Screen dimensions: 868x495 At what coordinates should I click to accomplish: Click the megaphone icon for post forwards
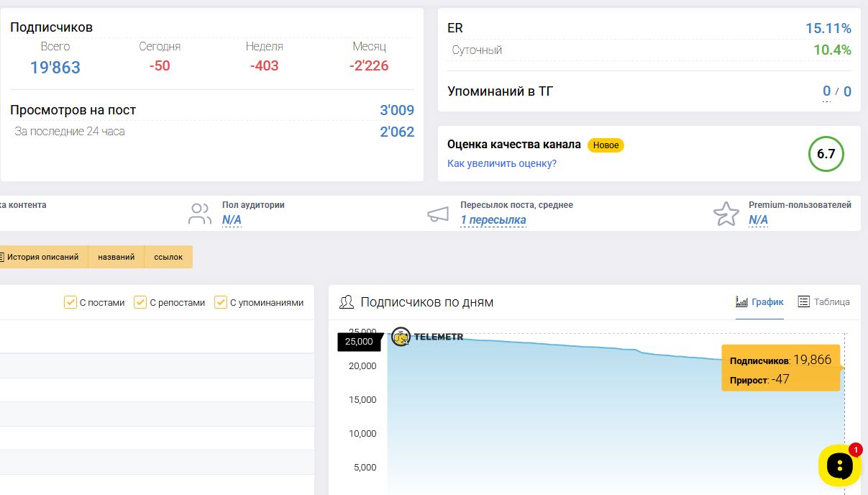pos(438,214)
